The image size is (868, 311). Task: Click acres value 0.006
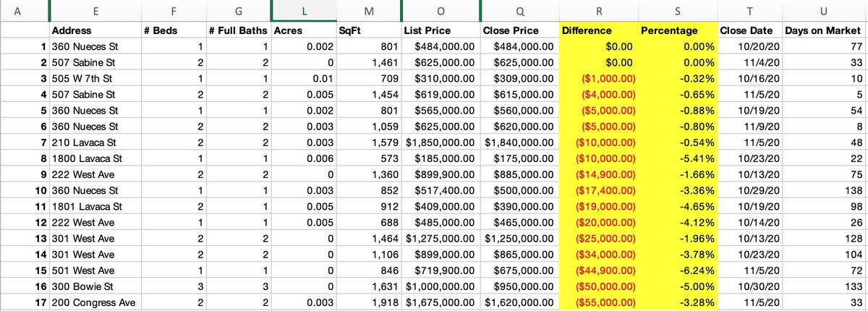coord(304,158)
